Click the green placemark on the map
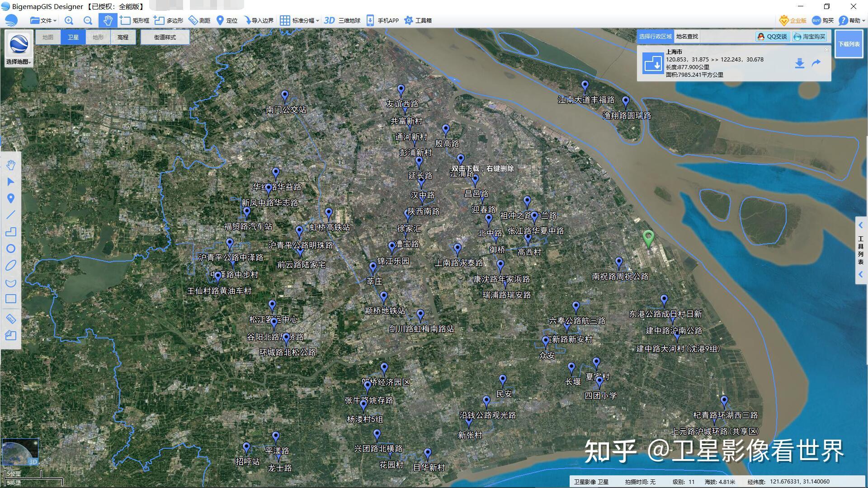The height and width of the screenshot is (488, 868). (648, 238)
